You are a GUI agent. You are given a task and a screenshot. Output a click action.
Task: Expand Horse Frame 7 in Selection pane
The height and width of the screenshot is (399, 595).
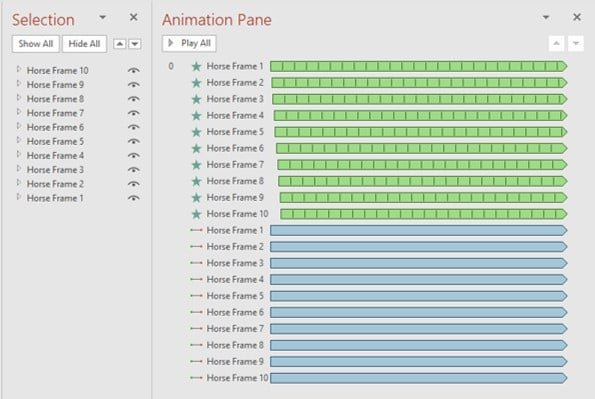19,112
